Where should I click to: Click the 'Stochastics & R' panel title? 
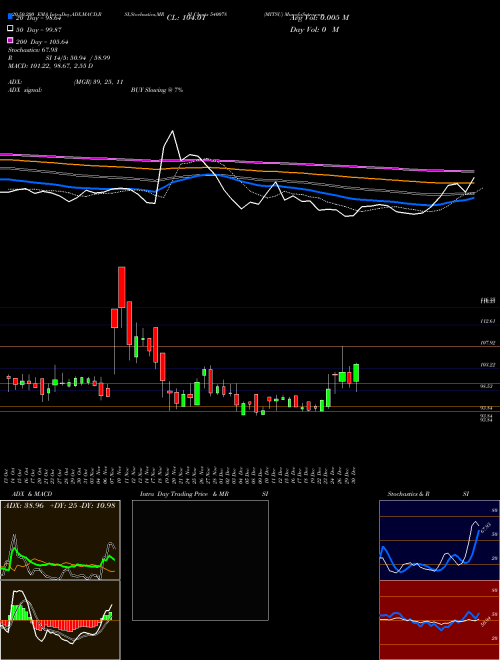(x=408, y=494)
